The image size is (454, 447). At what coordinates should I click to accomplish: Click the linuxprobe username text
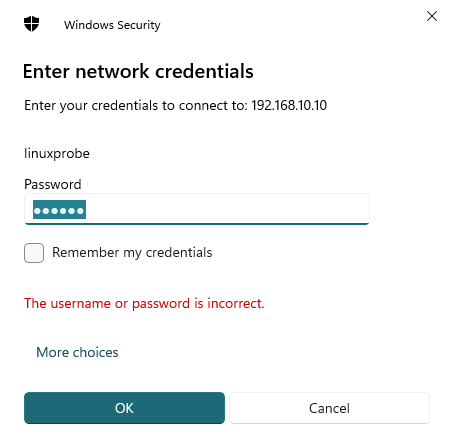pyautogui.click(x=57, y=154)
